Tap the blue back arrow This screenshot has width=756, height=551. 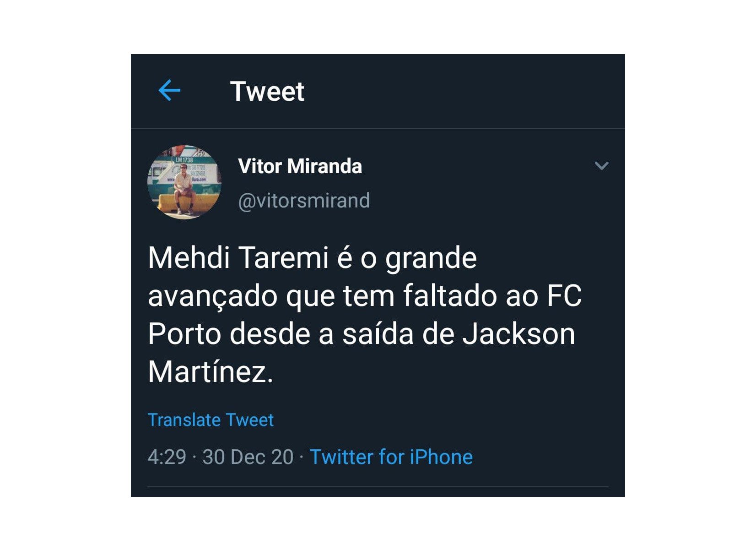169,90
